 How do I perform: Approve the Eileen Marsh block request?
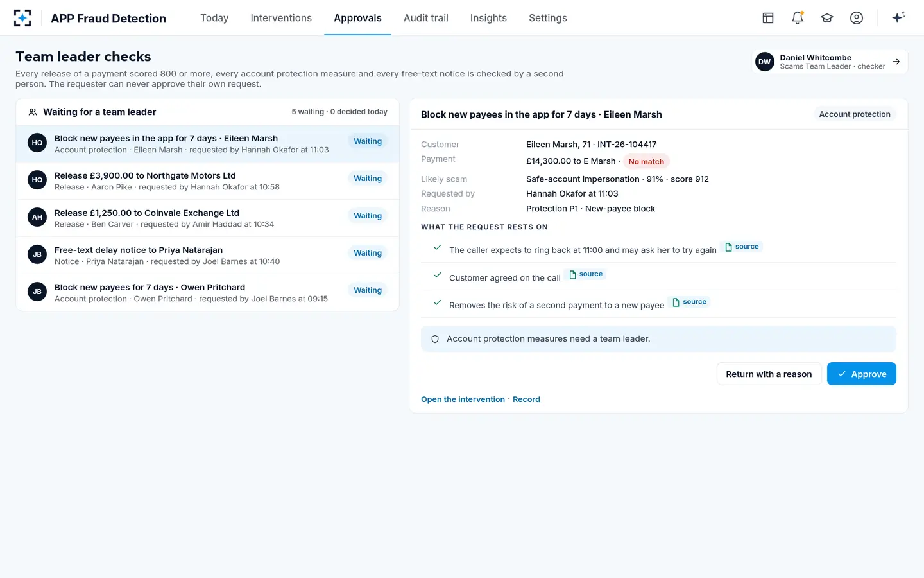pyautogui.click(x=862, y=374)
